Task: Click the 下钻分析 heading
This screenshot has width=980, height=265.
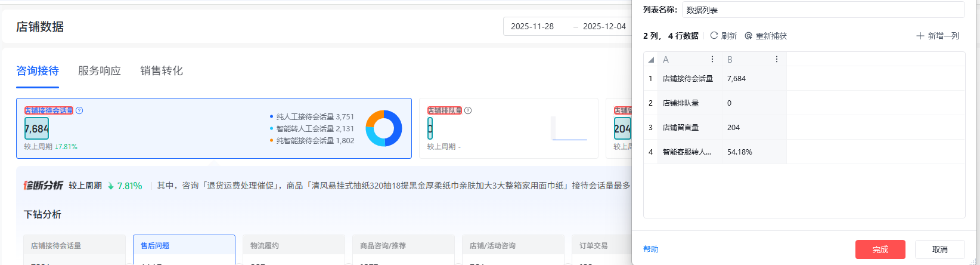Action: [x=42, y=214]
